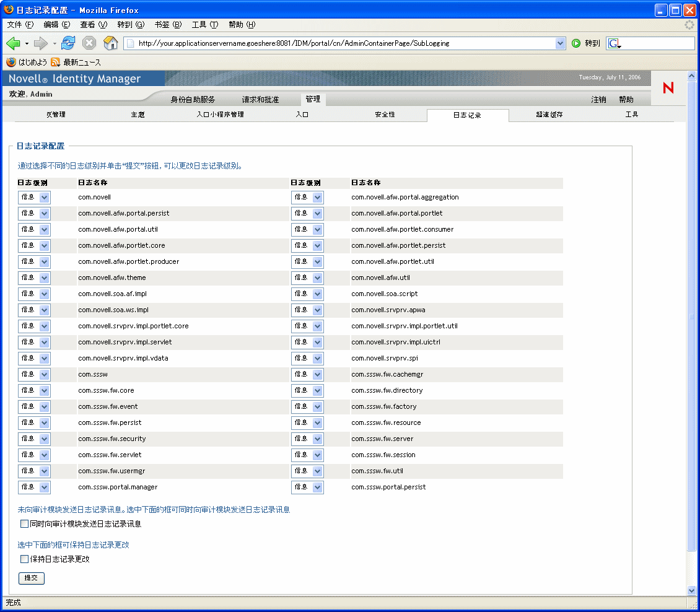Open the 编辑 (E) menu
The height and width of the screenshot is (612, 700).
click(x=57, y=25)
